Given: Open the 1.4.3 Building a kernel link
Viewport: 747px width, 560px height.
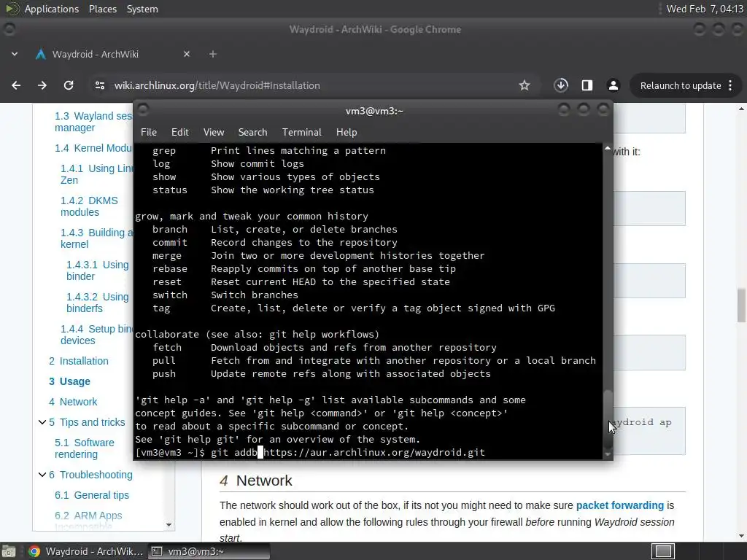Looking at the screenshot, I should click(x=97, y=238).
